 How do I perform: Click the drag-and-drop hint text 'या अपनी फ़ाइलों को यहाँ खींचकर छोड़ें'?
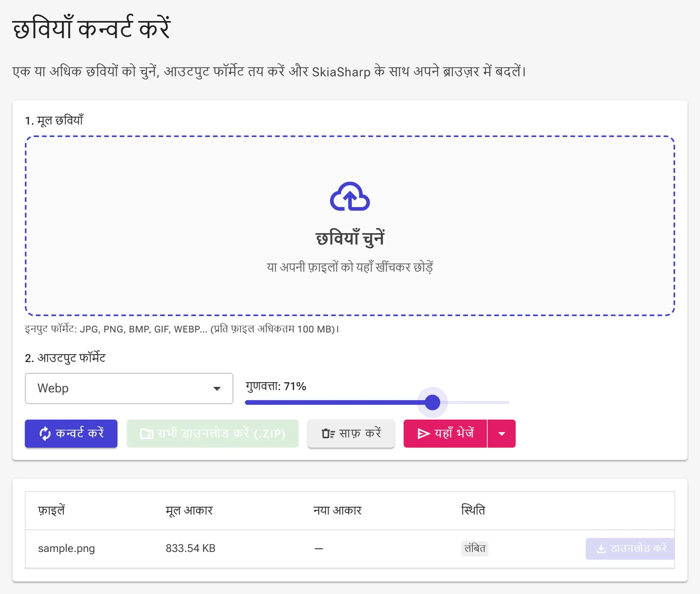[350, 267]
